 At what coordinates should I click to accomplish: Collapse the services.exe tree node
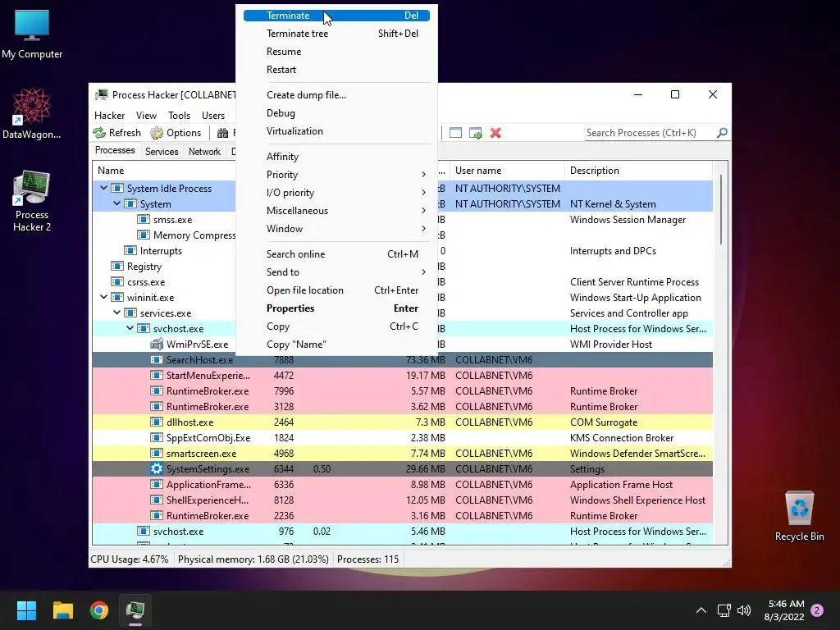pyautogui.click(x=116, y=313)
